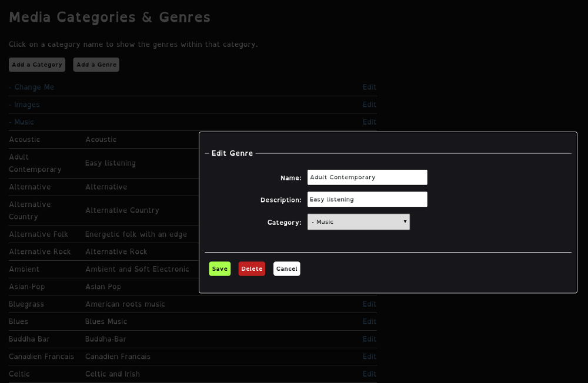The width and height of the screenshot is (588, 383).
Task: Select the Ambient genre name
Action: coord(24,269)
